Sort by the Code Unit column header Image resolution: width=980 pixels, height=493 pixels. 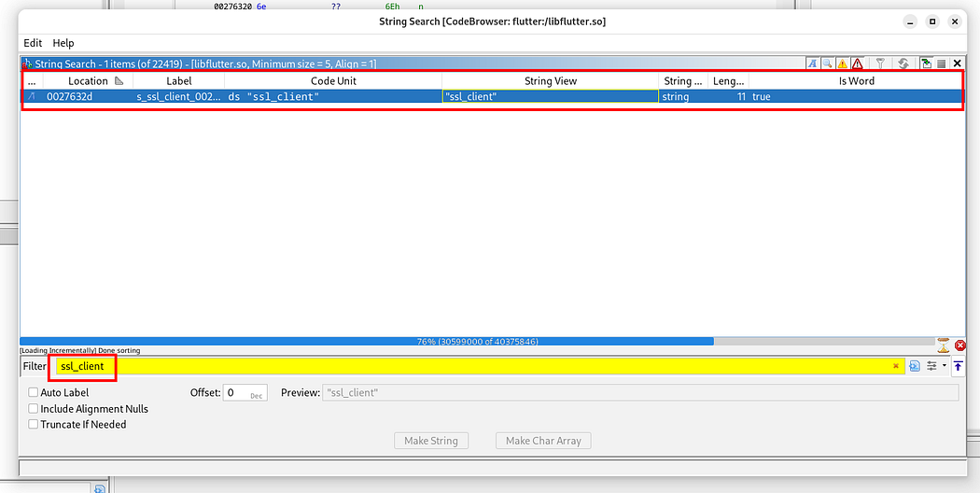(333, 80)
